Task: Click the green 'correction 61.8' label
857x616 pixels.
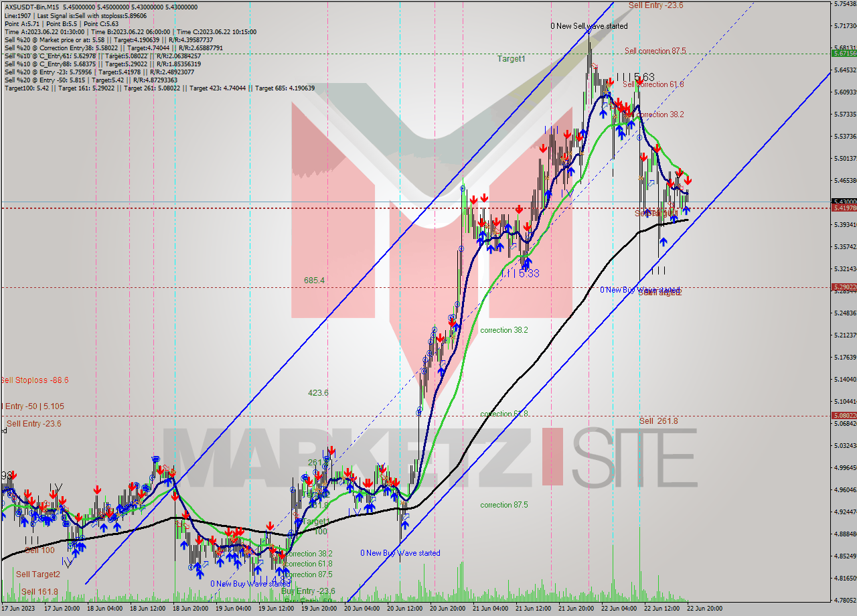Action: pyautogui.click(x=504, y=414)
